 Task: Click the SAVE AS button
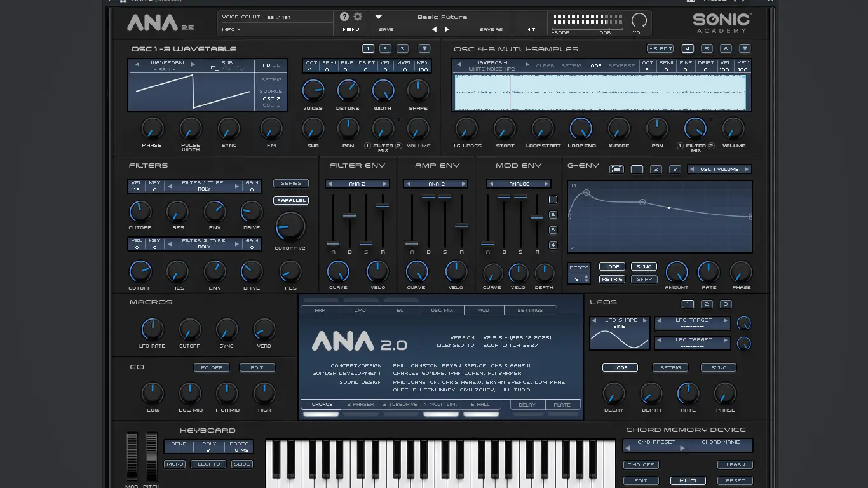click(491, 29)
